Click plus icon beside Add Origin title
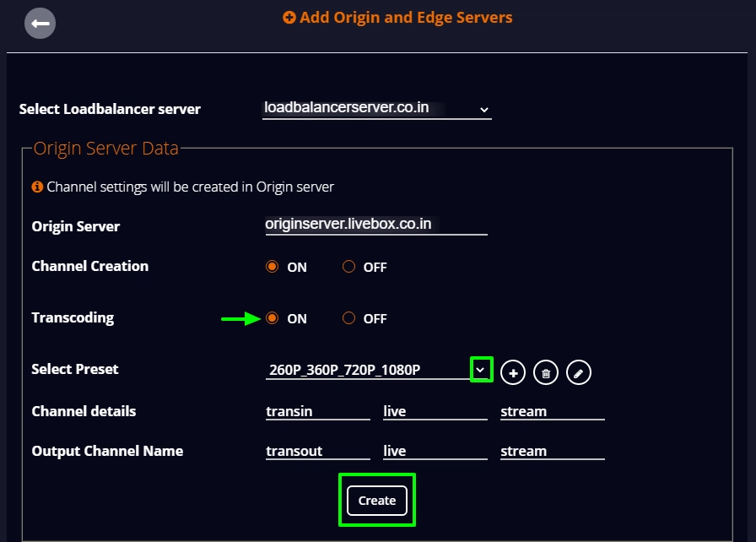The height and width of the screenshot is (542, 756). 289,18
